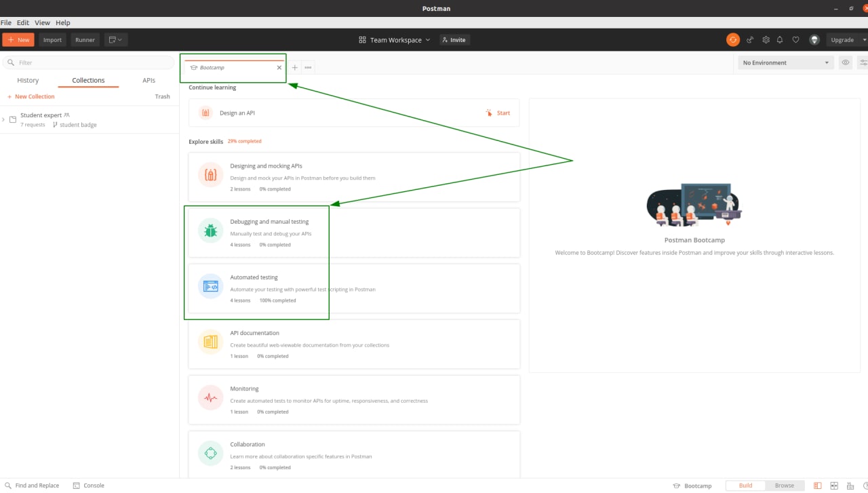Switch to the Collections tab
The image size is (868, 493).
coord(88,80)
